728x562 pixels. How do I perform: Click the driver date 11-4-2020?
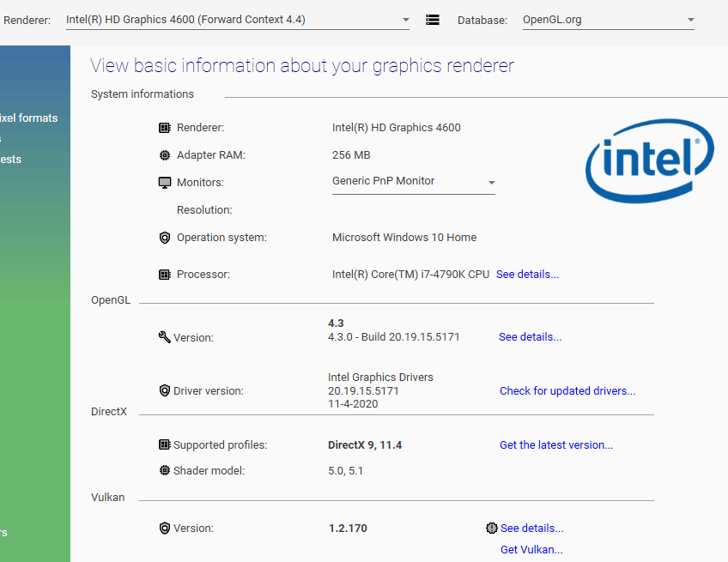[353, 404]
